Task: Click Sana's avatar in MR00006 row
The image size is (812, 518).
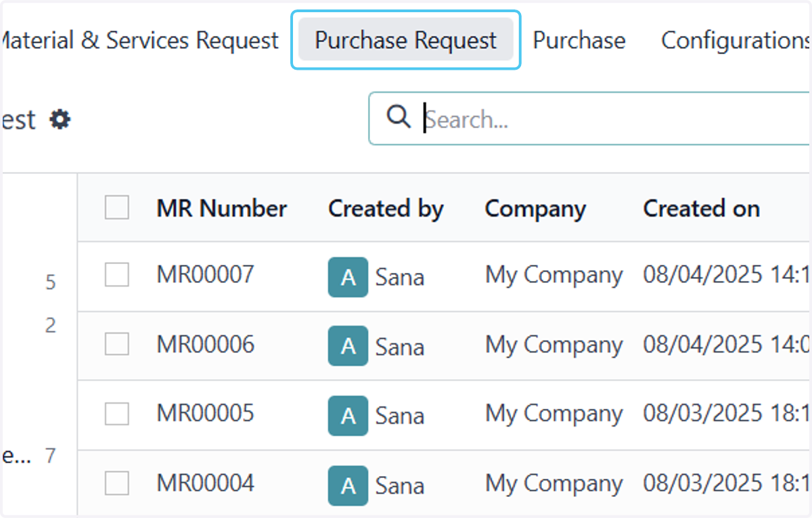Action: click(348, 346)
